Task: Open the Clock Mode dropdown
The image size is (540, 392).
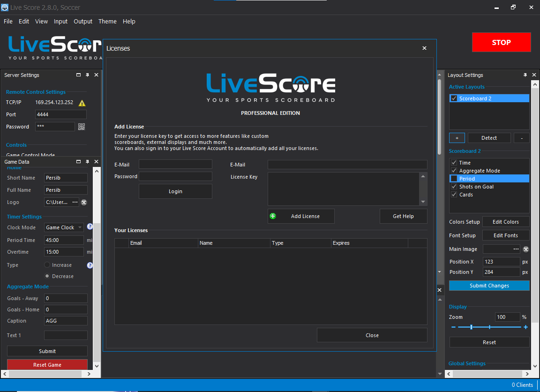Action: (x=64, y=227)
